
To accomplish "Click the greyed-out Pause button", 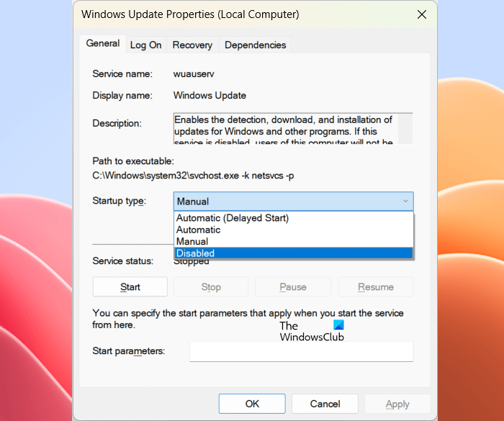I will tap(293, 286).
